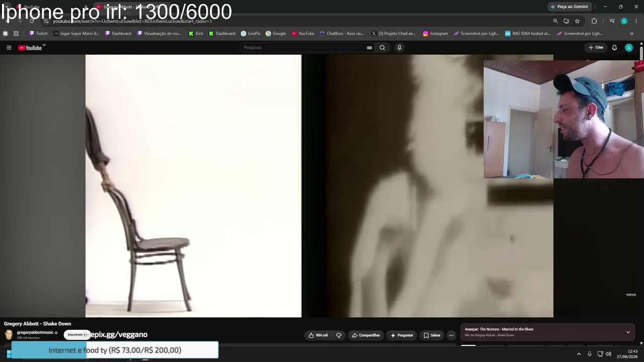This screenshot has width=644, height=362.
Task: Show the system tray volume icon
Action: tap(608, 354)
